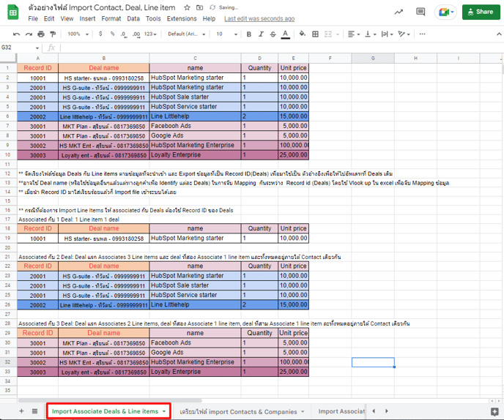The height and width of the screenshot is (420, 504).
Task: Open the 123 number format dropdown
Action: 150,34
